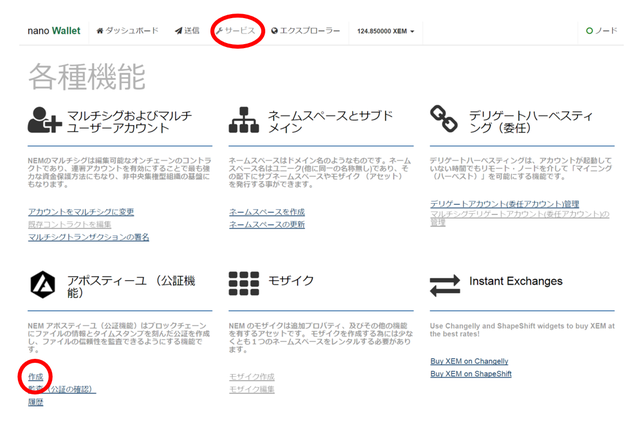The width and height of the screenshot is (630, 429).
Task: Click the delegated harvesting chain-link icon
Action: (x=444, y=119)
